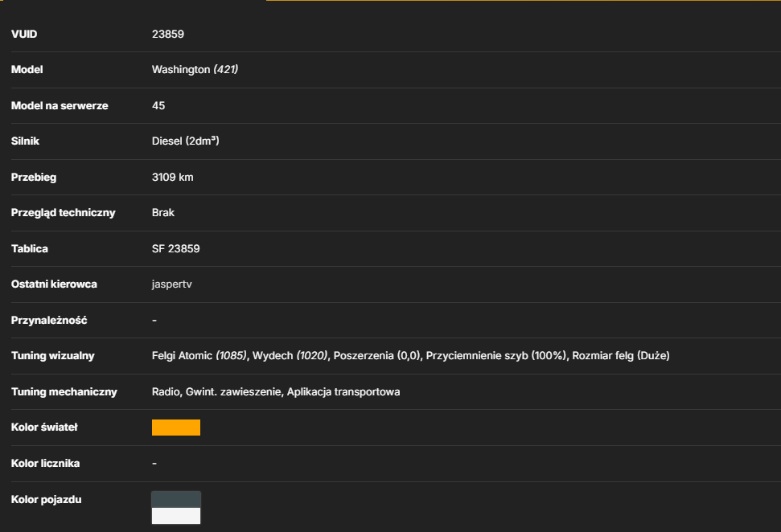This screenshot has width=781, height=532.
Task: Click the VUID value 23859
Action: (x=168, y=34)
